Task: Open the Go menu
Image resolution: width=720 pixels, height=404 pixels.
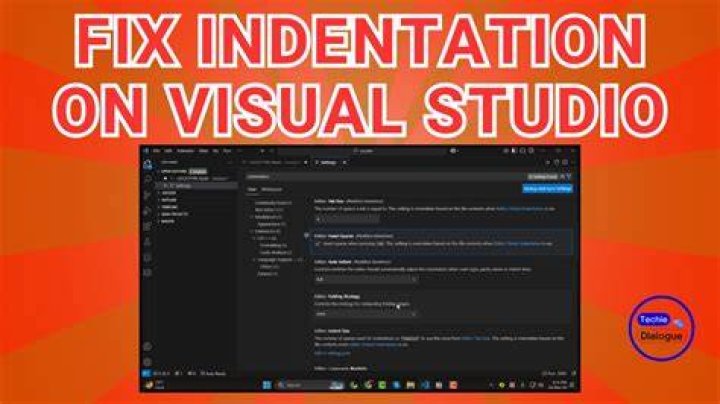Action: [215, 151]
